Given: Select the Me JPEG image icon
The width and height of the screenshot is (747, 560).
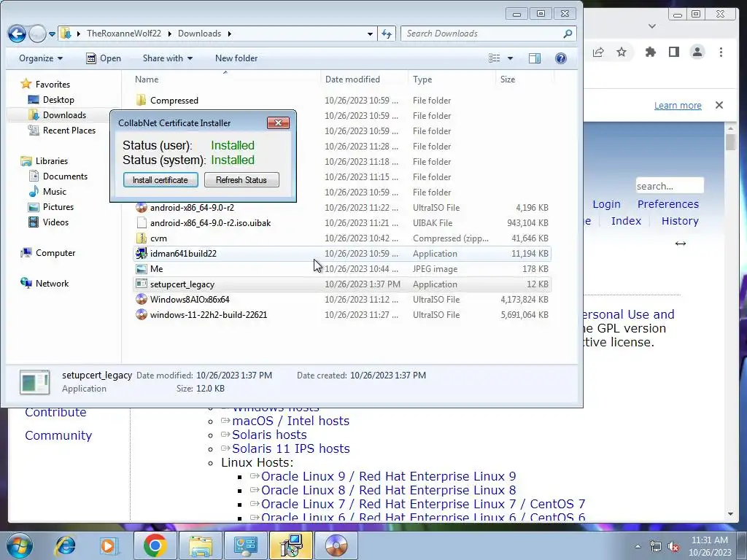Looking at the screenshot, I should point(141,268).
